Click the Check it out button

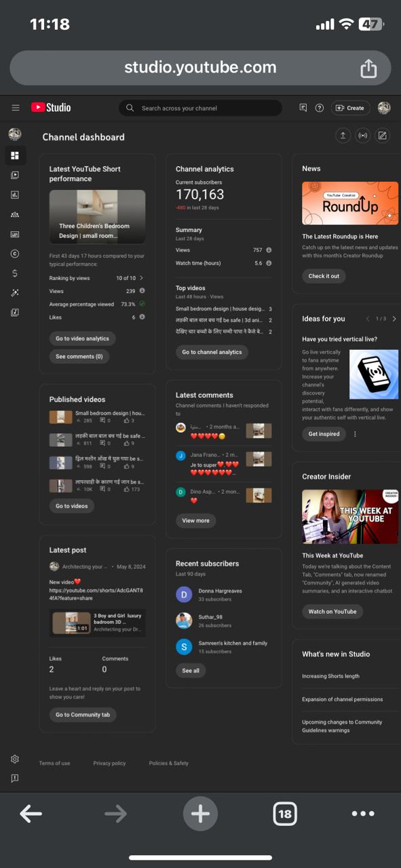[324, 276]
